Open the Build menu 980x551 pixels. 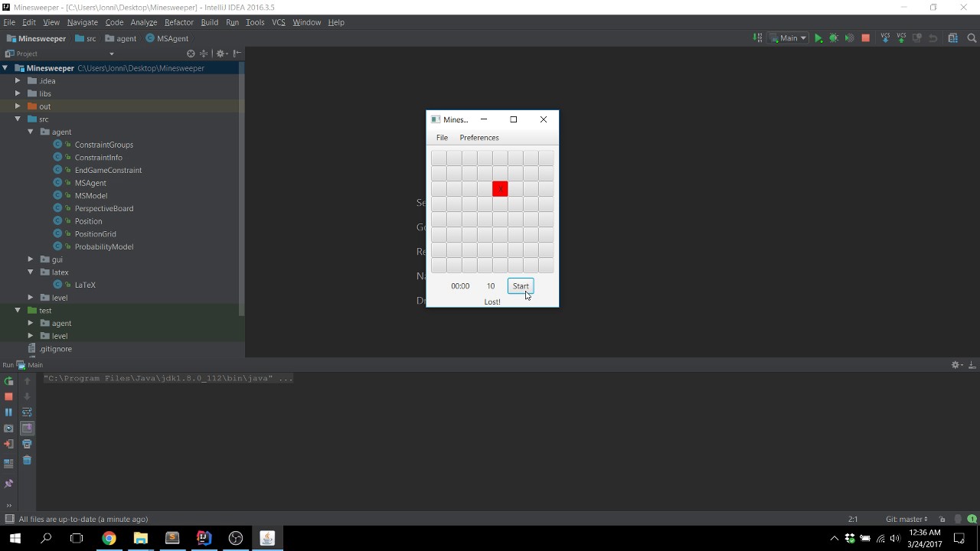(x=209, y=22)
